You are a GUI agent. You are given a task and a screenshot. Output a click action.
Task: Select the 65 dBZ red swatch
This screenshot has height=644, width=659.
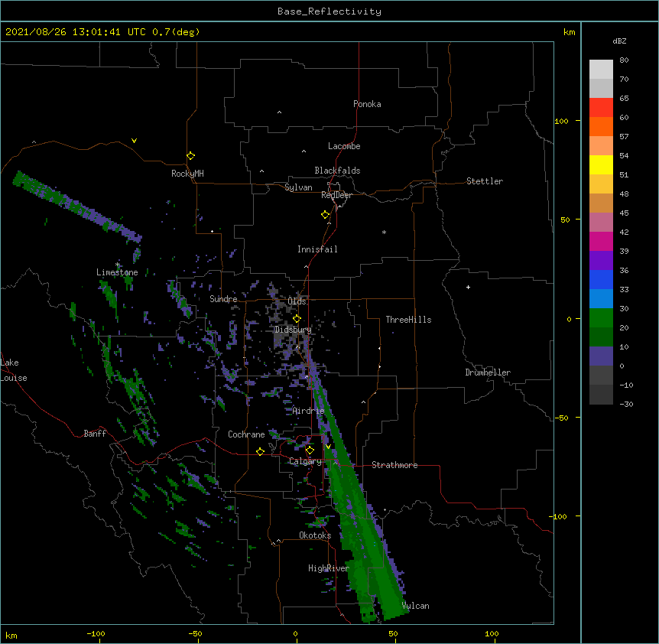click(601, 107)
